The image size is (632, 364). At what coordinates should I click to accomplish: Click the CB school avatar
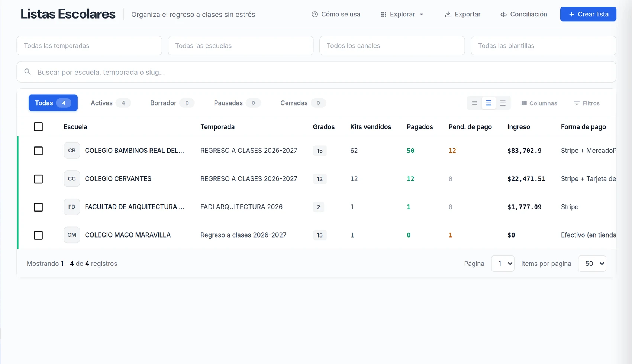[72, 151]
